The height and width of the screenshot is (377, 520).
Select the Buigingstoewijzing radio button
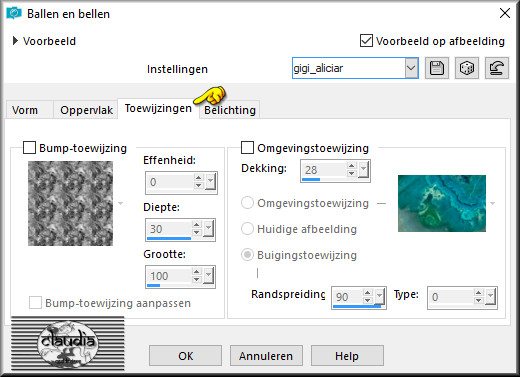(x=247, y=255)
